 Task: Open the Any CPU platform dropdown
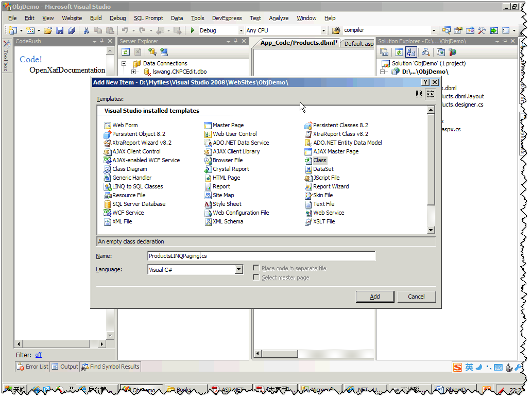click(323, 30)
